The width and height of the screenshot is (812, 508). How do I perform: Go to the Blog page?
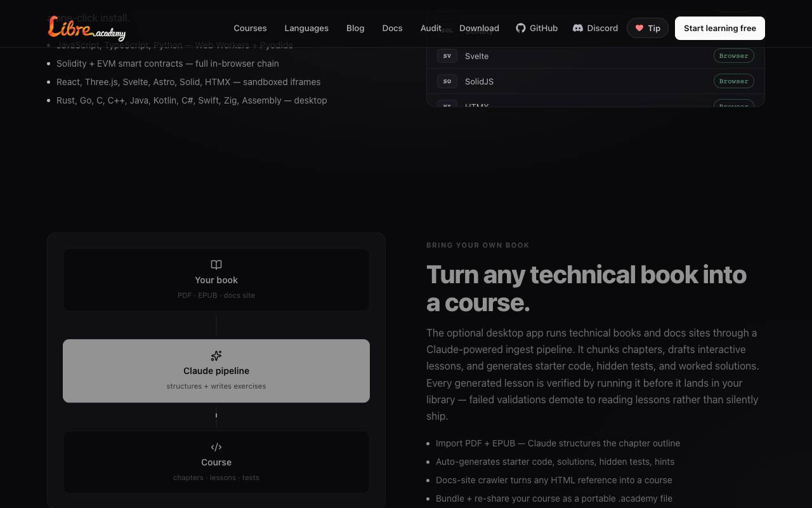[355, 28]
